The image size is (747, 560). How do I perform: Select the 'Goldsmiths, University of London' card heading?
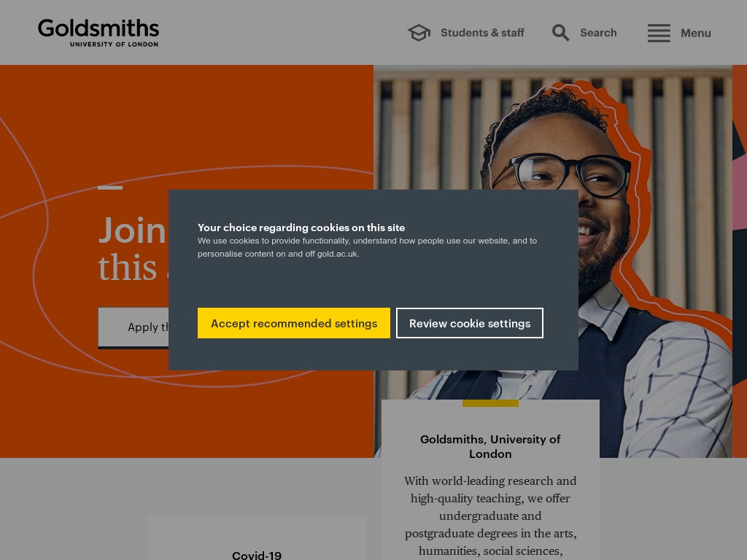[490, 446]
